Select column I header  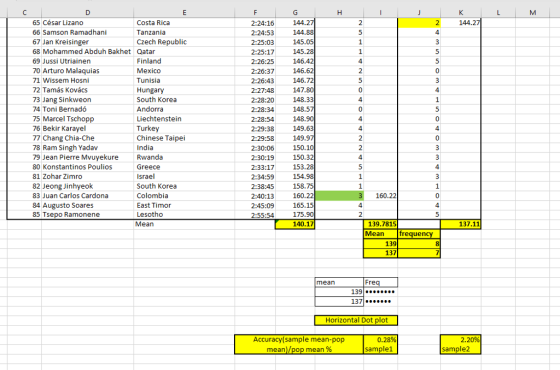pos(380,12)
